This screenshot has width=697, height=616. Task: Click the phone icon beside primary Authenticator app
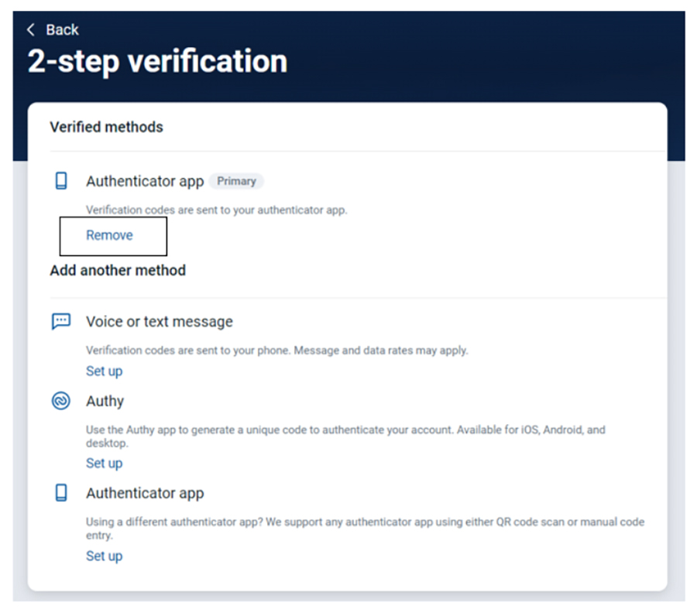click(x=61, y=181)
